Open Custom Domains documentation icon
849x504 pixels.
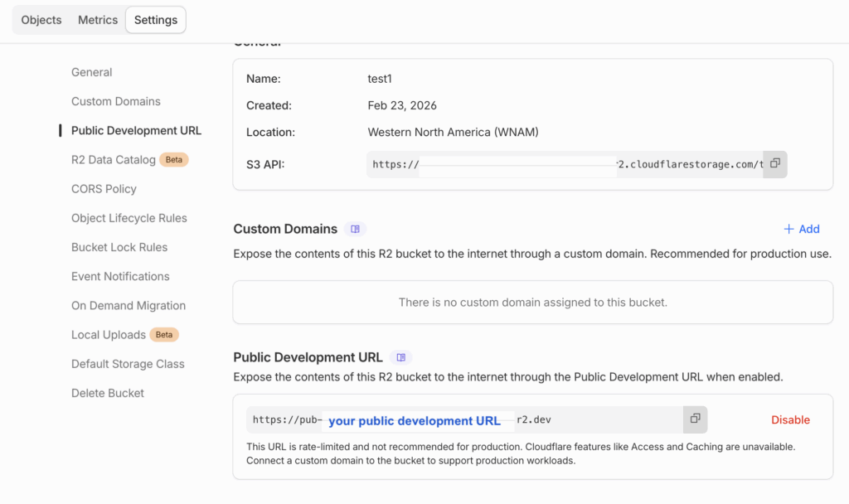[355, 229]
